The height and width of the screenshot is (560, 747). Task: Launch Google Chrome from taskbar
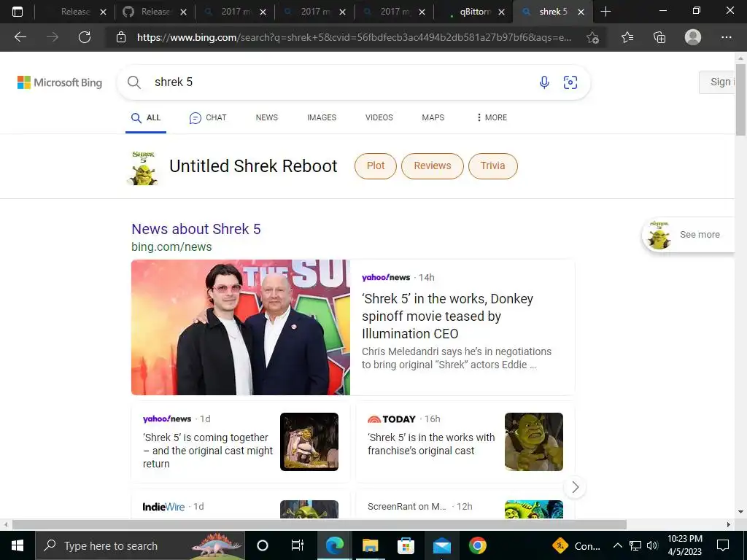tap(477, 545)
